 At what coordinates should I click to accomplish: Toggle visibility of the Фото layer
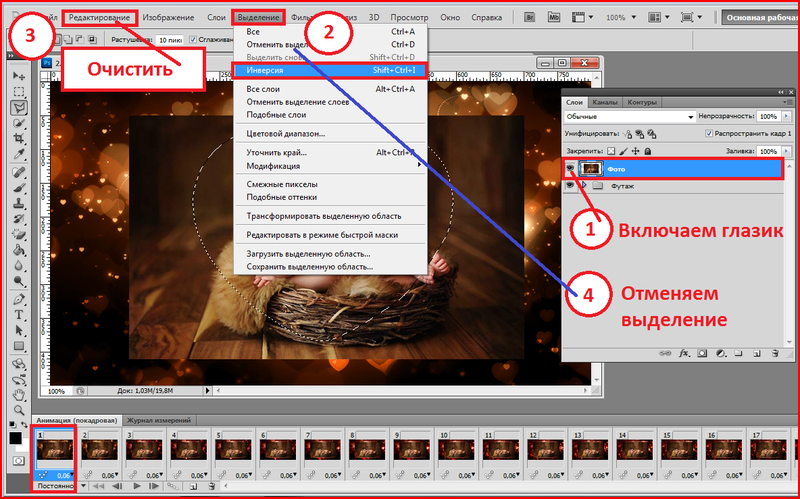coord(570,168)
